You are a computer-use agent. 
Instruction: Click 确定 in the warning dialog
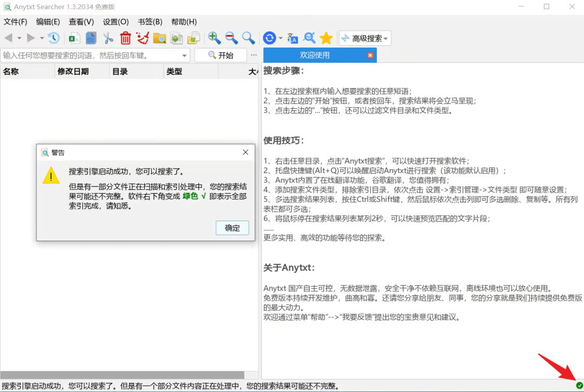233,228
